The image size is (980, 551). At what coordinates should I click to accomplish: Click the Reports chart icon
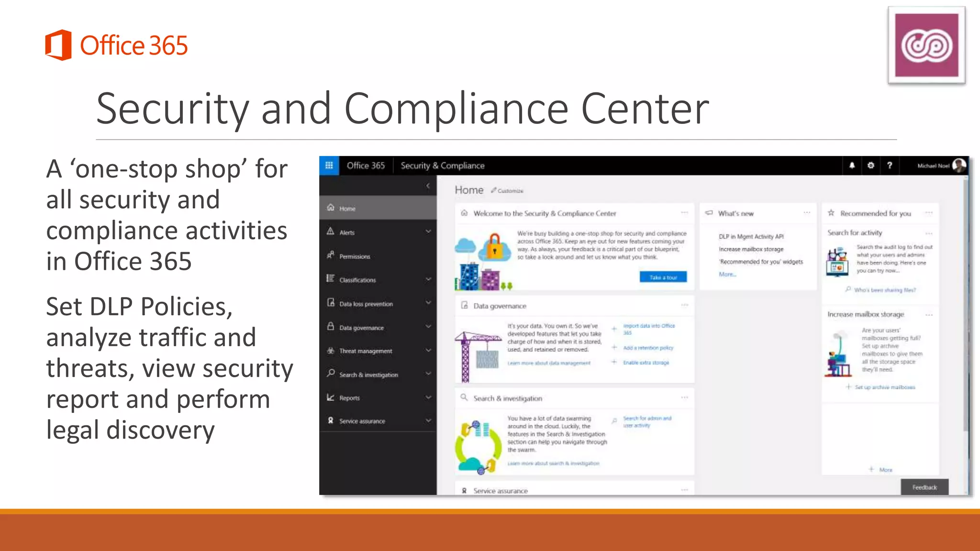coord(331,397)
